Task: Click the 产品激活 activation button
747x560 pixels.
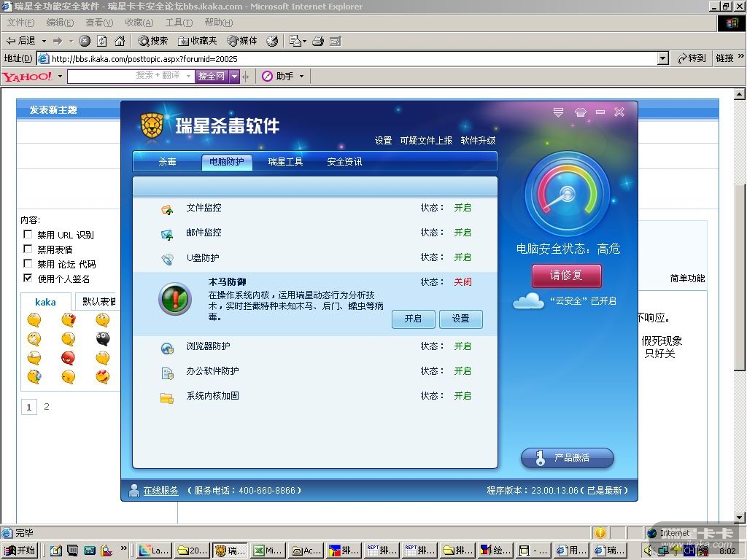Action: (x=567, y=458)
